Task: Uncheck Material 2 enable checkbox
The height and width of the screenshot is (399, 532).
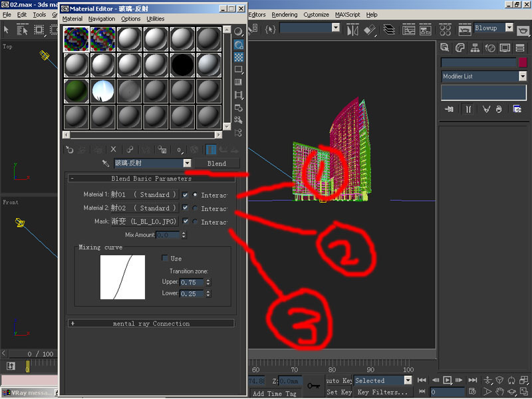Action: pyautogui.click(x=186, y=207)
